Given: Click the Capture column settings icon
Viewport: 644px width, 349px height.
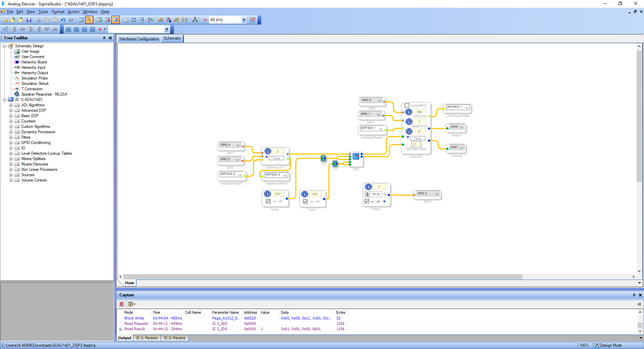Looking at the screenshot, I should 131,304.
